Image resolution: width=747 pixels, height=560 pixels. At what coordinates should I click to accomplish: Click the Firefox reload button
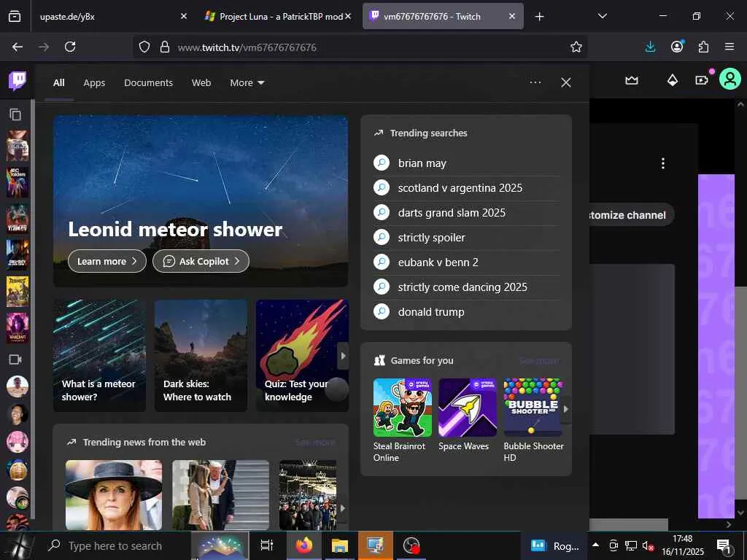70,47
